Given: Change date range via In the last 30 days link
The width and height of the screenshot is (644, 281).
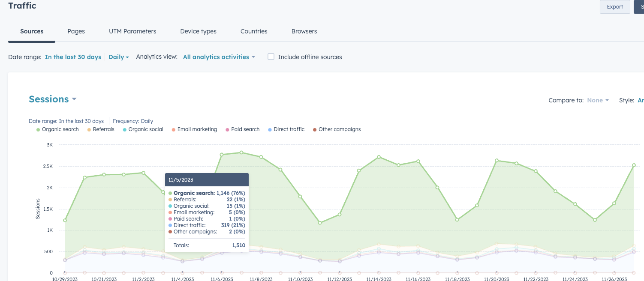Looking at the screenshot, I should [x=73, y=57].
